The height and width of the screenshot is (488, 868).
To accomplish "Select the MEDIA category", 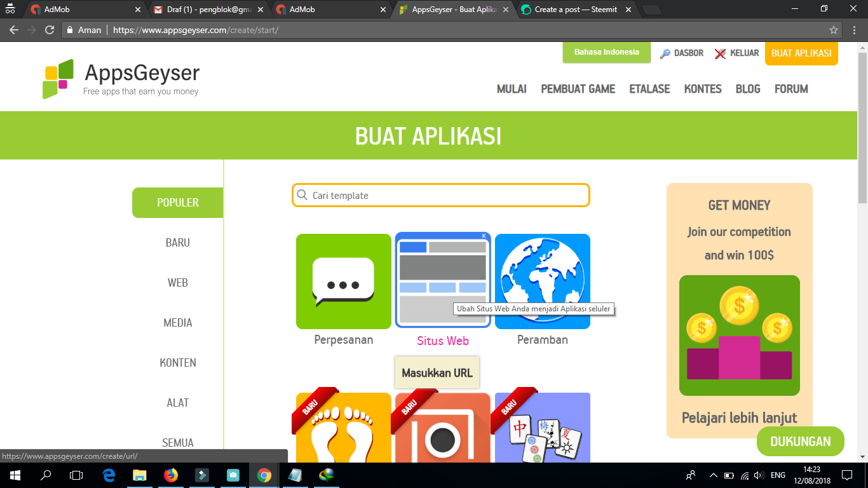I will [178, 323].
